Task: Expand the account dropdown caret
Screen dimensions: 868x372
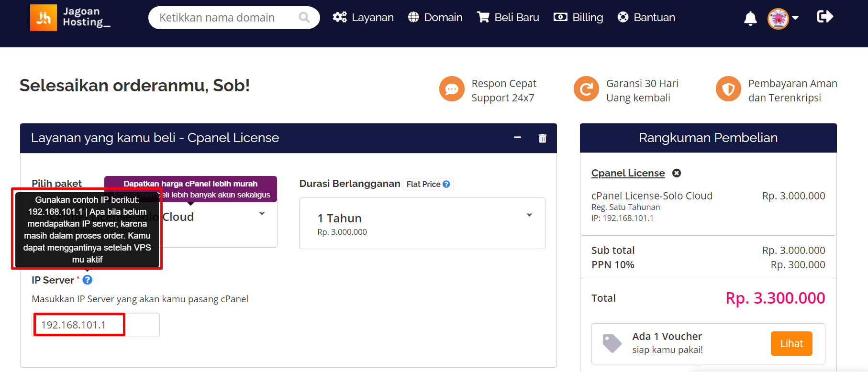Action: pyautogui.click(x=795, y=18)
